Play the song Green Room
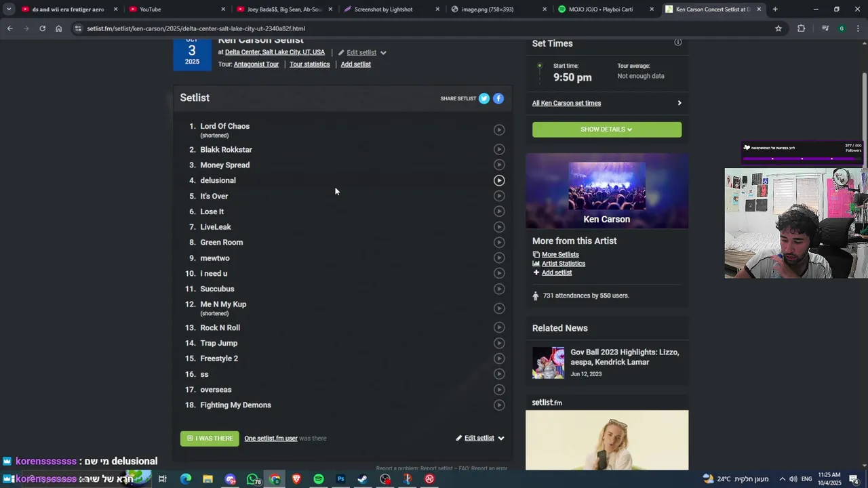Viewport: 868px width, 488px height. [499, 242]
